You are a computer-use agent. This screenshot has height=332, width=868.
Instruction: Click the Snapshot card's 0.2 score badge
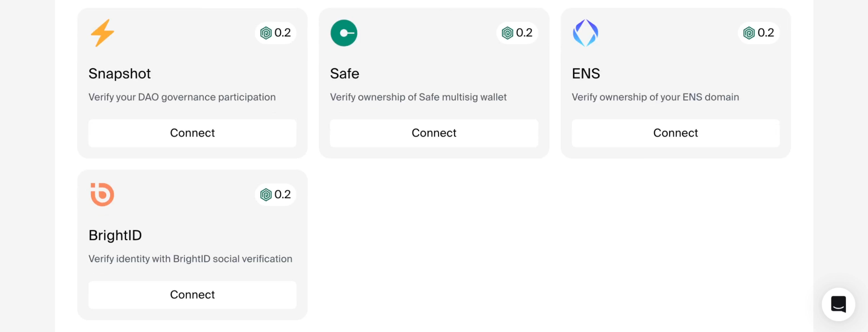[276, 33]
